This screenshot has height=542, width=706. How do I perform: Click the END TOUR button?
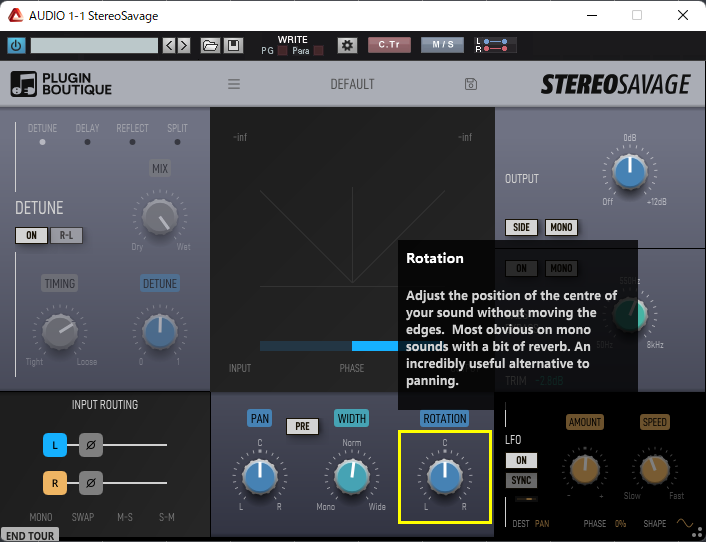pyautogui.click(x=30, y=535)
